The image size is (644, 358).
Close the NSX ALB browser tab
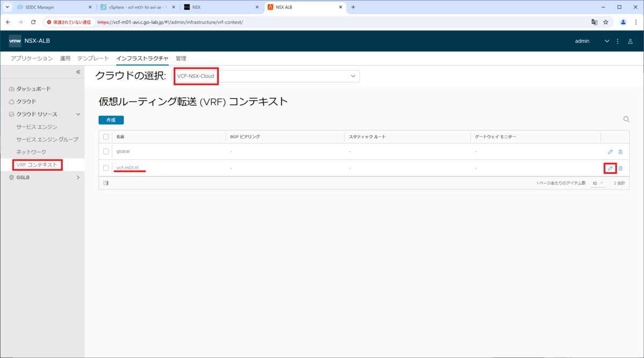click(x=340, y=7)
